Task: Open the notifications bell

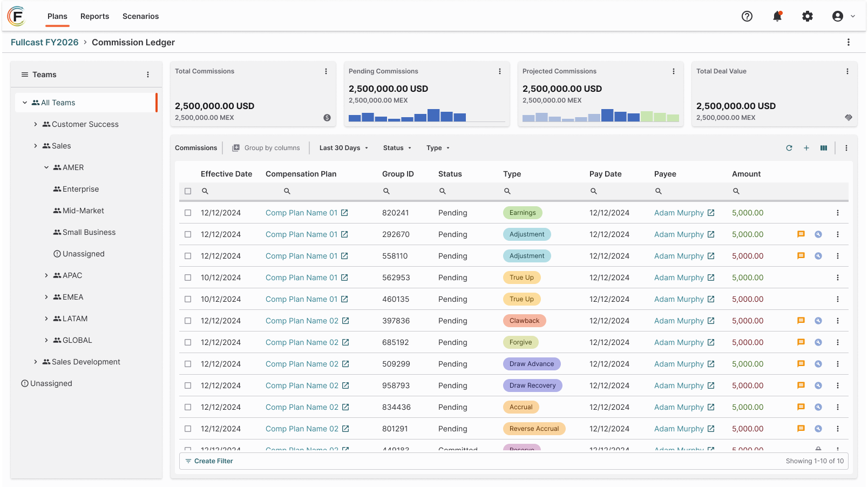Action: (777, 16)
